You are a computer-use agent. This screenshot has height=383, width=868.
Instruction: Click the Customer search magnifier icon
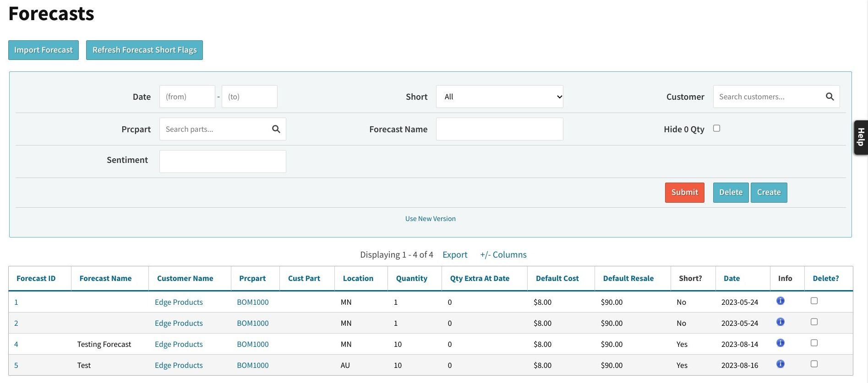pos(830,97)
